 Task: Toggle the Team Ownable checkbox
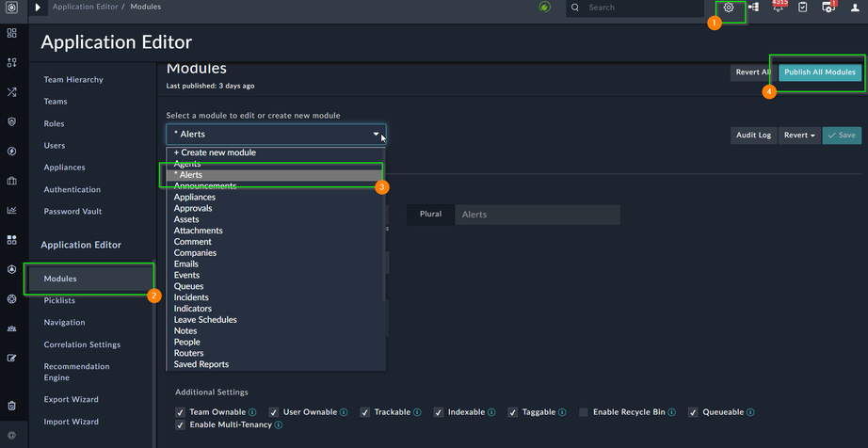(x=180, y=412)
